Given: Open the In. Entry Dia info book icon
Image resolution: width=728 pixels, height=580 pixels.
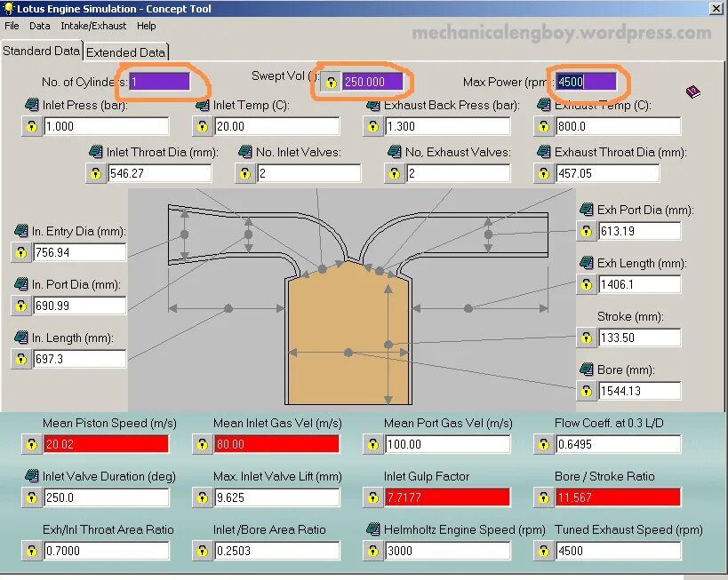Looking at the screenshot, I should pyautogui.click(x=21, y=230).
